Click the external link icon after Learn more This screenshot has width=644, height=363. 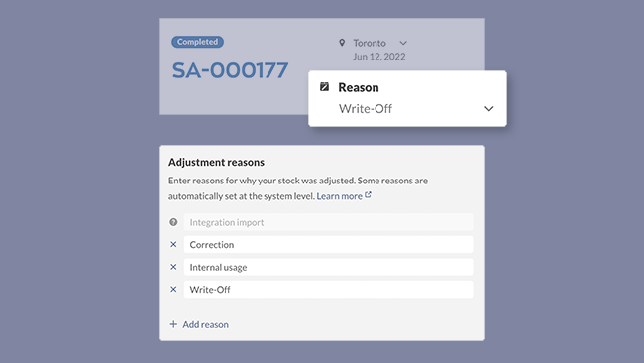pos(368,194)
